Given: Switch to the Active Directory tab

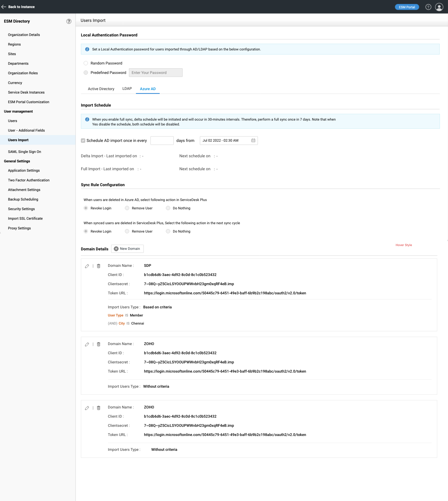Looking at the screenshot, I should 101,89.
